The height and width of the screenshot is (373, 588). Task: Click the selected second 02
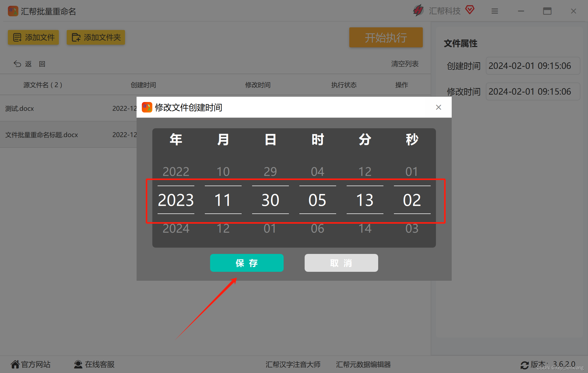click(412, 200)
